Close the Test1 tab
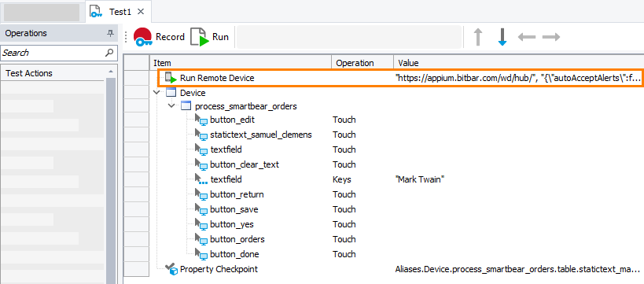This screenshot has height=284, width=644. click(141, 12)
